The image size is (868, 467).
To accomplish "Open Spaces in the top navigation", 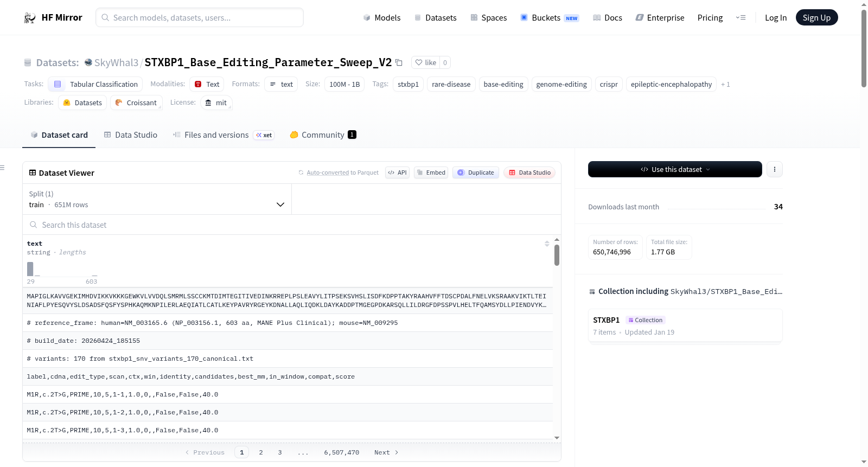I will coord(488,18).
